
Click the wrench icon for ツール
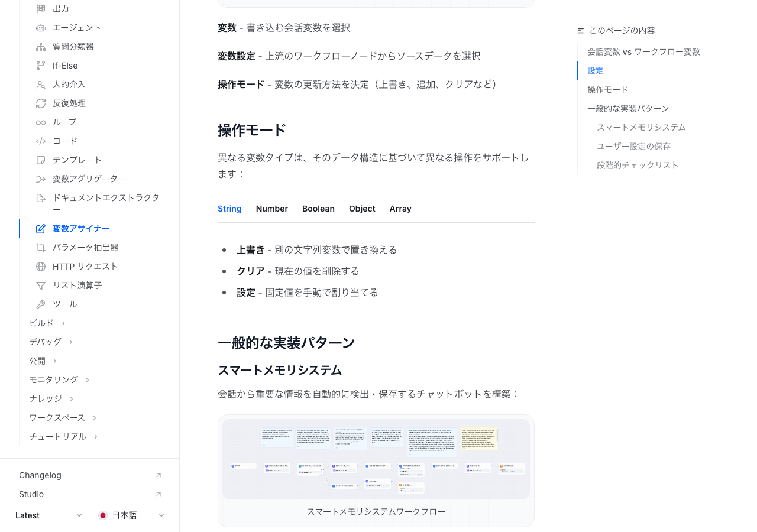click(40, 304)
